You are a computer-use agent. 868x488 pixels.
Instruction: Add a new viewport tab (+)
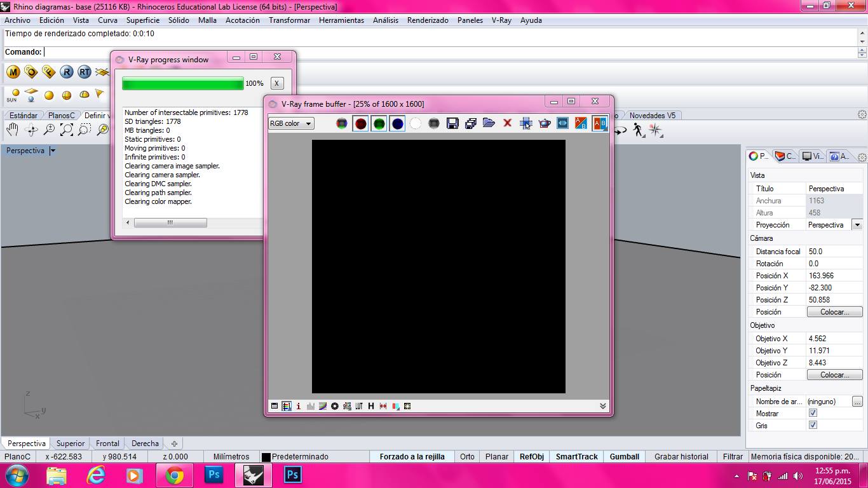[174, 444]
